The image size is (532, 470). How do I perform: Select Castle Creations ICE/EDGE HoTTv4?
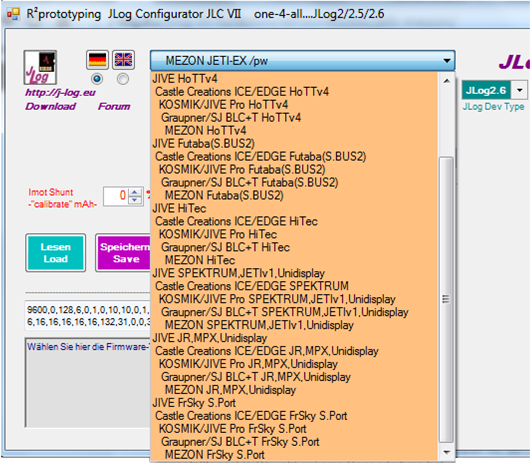click(x=294, y=92)
